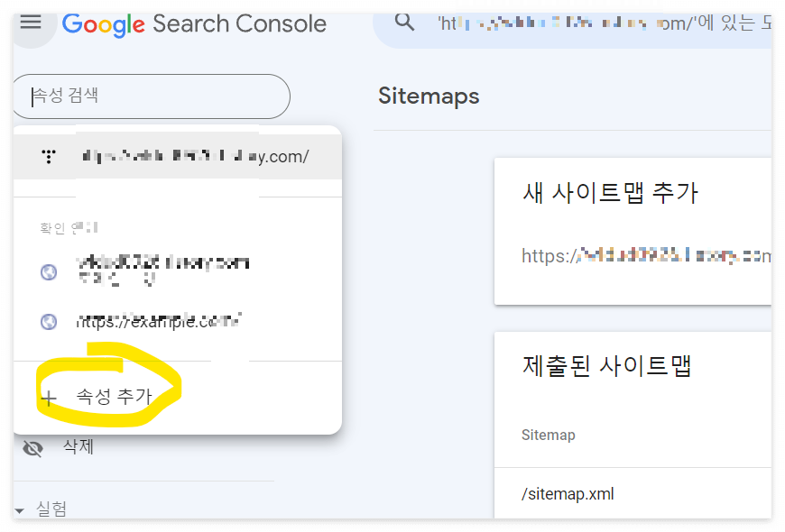Click the domain property dots icon
785x532 pixels.
click(49, 157)
